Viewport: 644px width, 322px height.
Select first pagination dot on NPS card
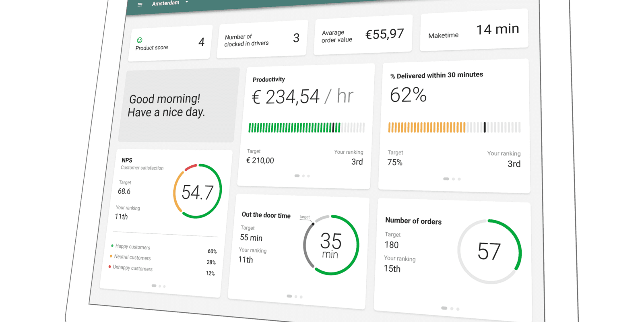154,286
